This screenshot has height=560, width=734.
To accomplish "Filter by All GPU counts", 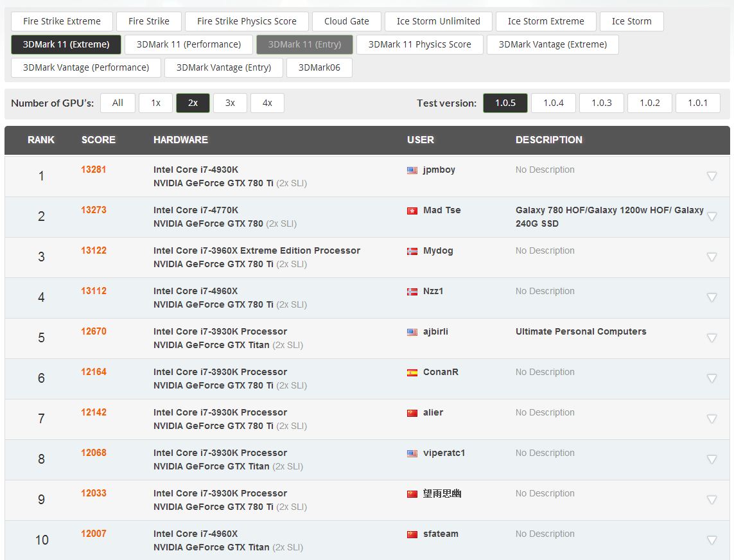I will tap(118, 103).
